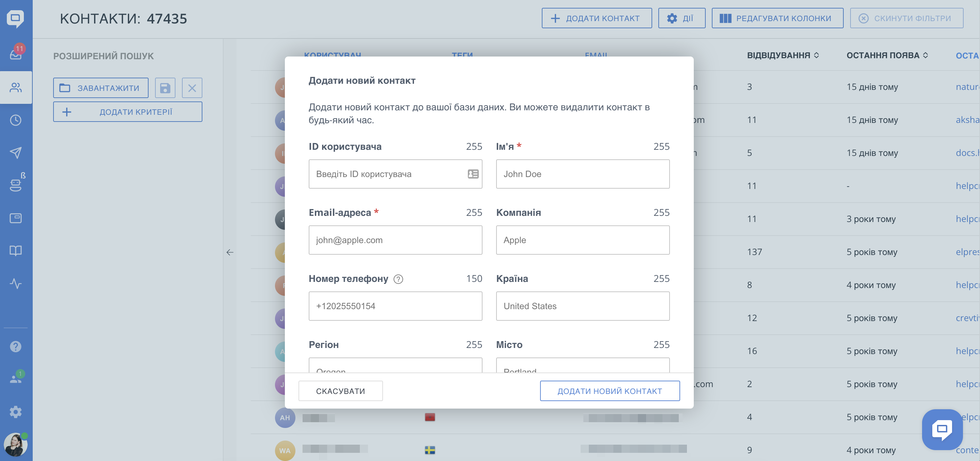Collapse the advanced search panel arrow
This screenshot has height=461, width=980.
tap(230, 252)
